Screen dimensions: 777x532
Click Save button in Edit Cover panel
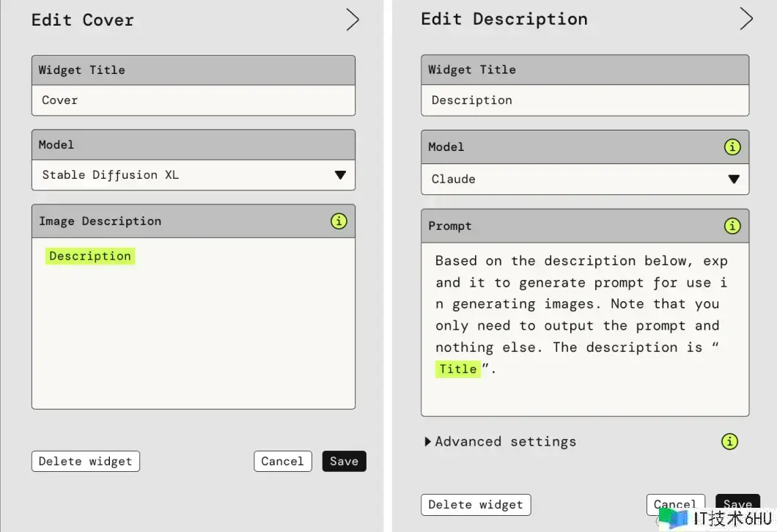[x=344, y=461]
